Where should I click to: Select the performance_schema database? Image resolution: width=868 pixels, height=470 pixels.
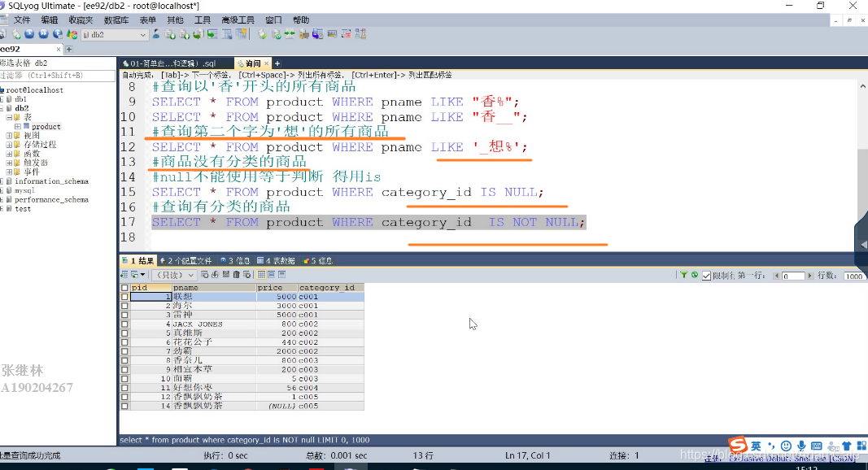[51, 199]
